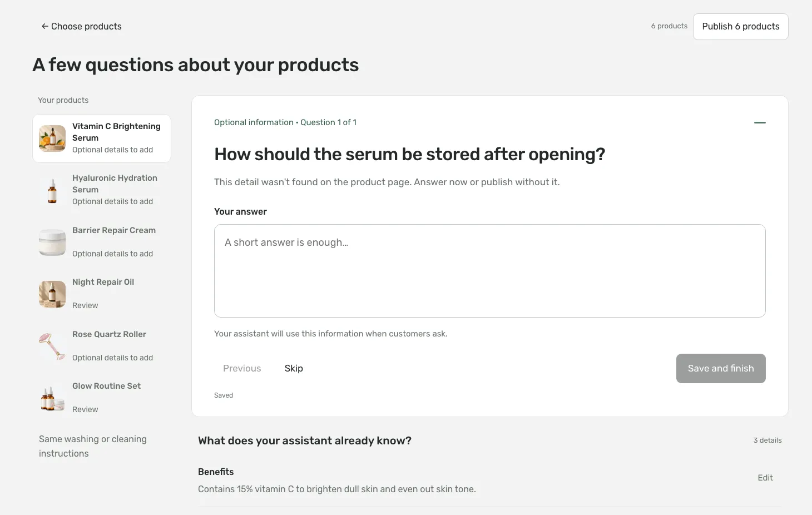Click Review under Glow Routine Set

point(85,409)
